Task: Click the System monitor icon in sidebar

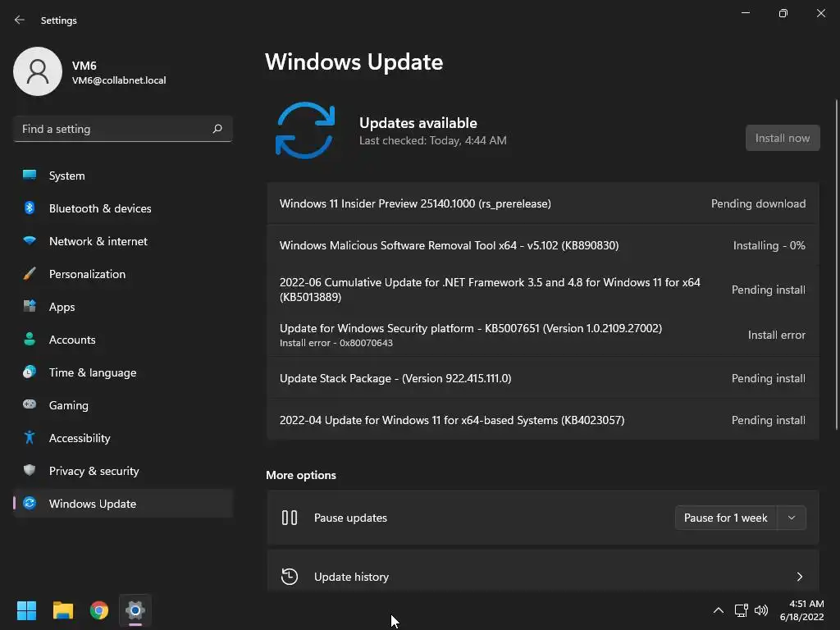Action: pyautogui.click(x=30, y=176)
